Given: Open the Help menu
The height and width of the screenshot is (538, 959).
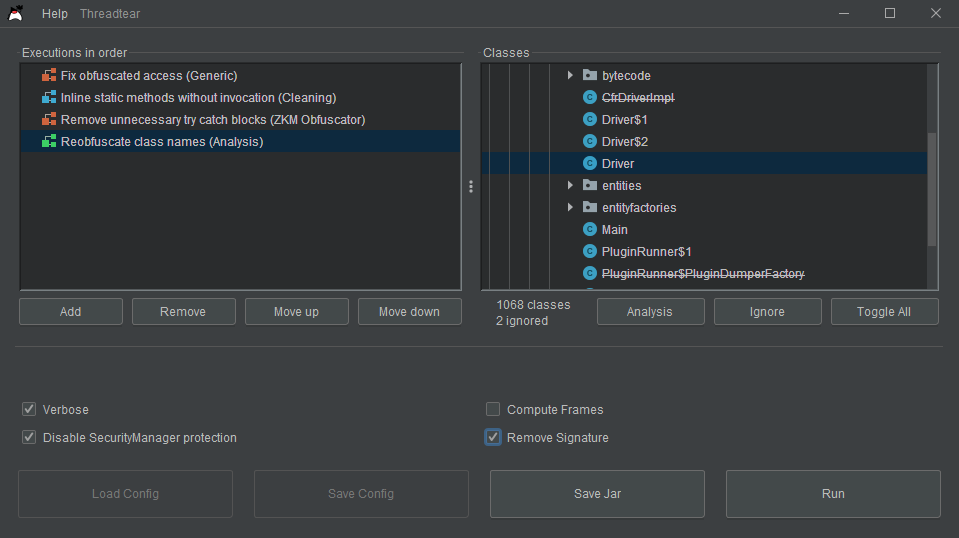Looking at the screenshot, I should (x=54, y=13).
